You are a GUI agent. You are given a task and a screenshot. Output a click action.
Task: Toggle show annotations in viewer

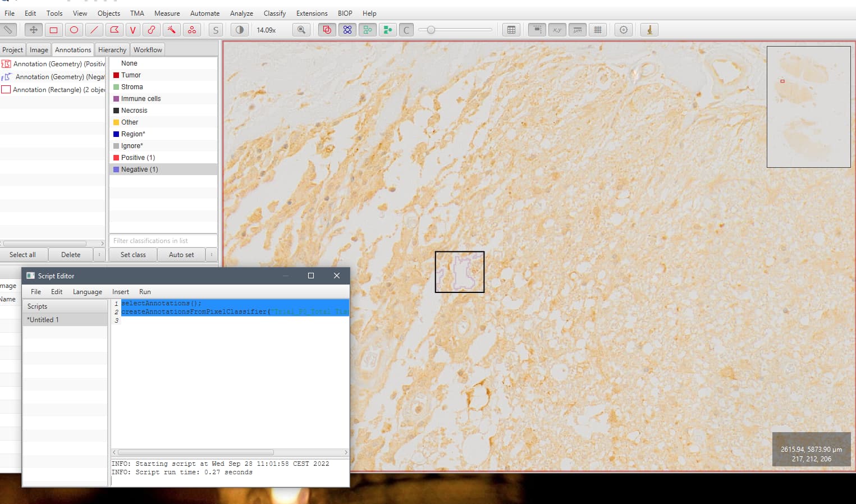point(327,30)
